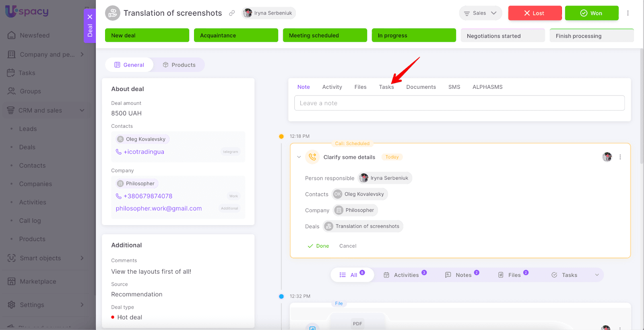Open the Tasks tab in the deal panel
The height and width of the screenshot is (330, 644).
coord(386,87)
